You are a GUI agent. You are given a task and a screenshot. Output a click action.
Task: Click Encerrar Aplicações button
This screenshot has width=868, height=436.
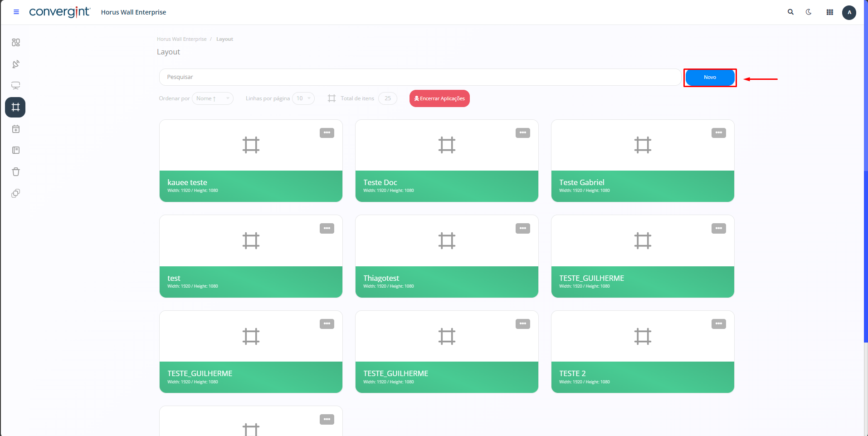coord(439,98)
